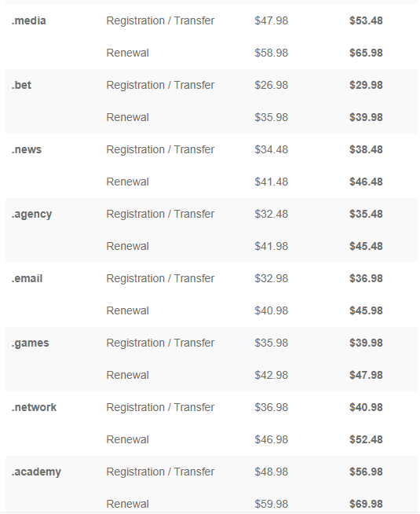Click the $26.98 registration price for .bet

tap(272, 85)
